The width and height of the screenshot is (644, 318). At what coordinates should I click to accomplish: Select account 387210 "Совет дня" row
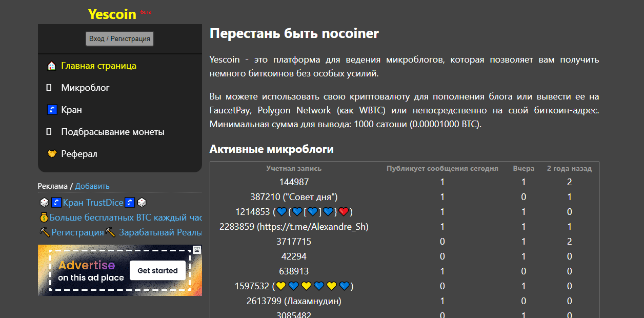pyautogui.click(x=294, y=197)
